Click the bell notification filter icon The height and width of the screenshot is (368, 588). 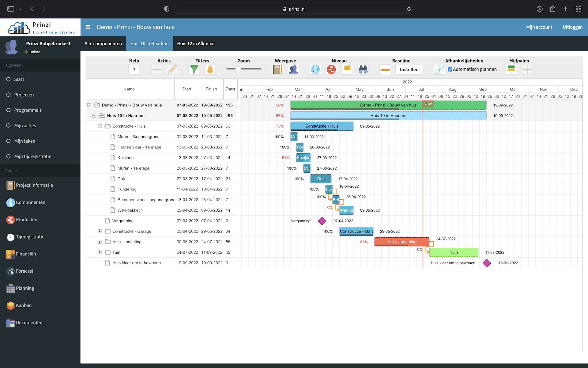[210, 70]
